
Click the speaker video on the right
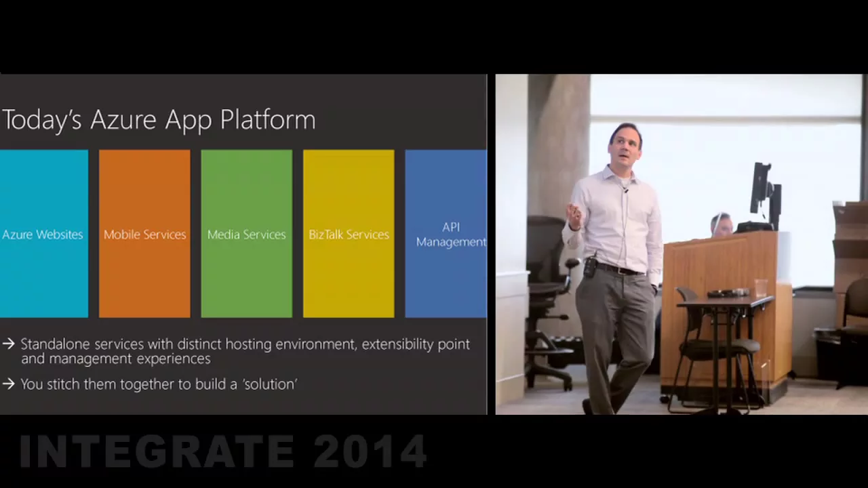[x=682, y=244]
